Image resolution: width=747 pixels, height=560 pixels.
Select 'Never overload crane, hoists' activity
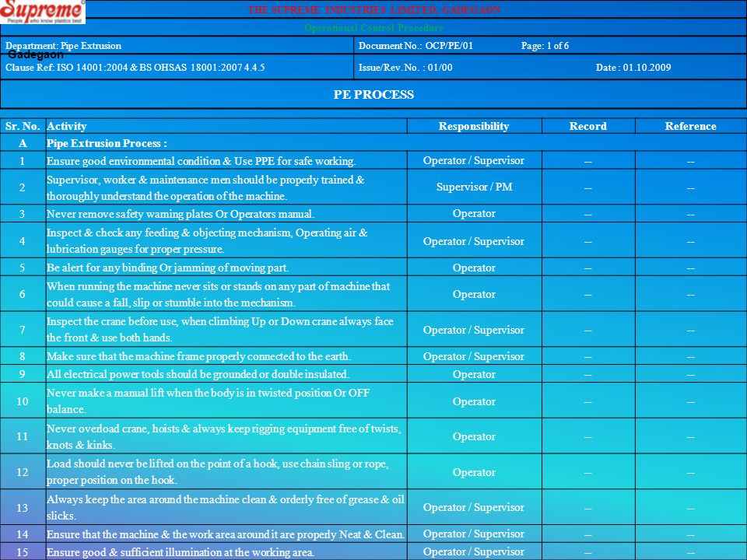[x=226, y=436]
